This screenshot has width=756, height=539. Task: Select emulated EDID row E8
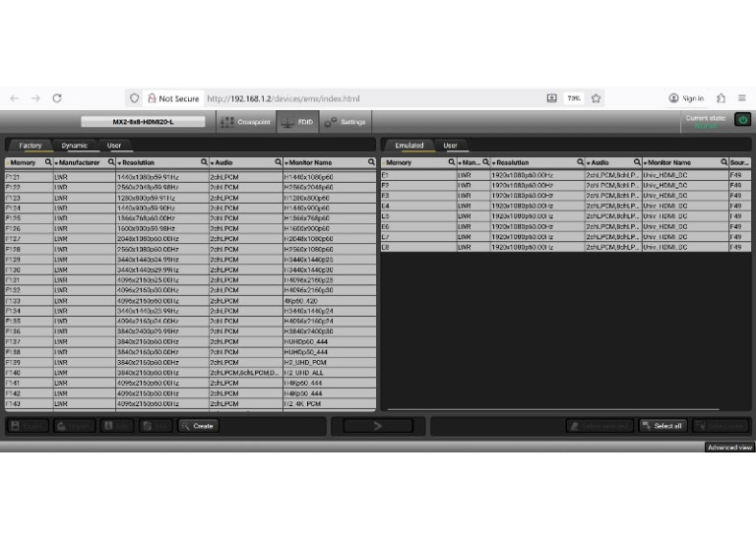(x=566, y=247)
